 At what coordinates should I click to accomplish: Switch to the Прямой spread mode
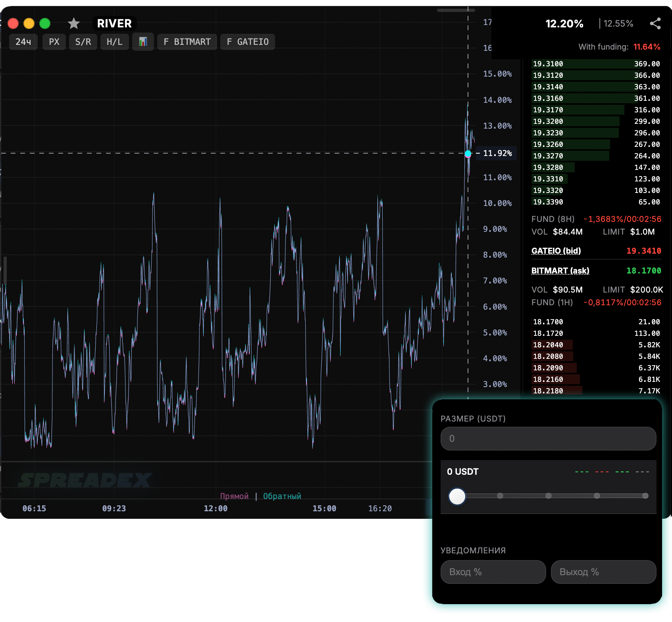[235, 496]
